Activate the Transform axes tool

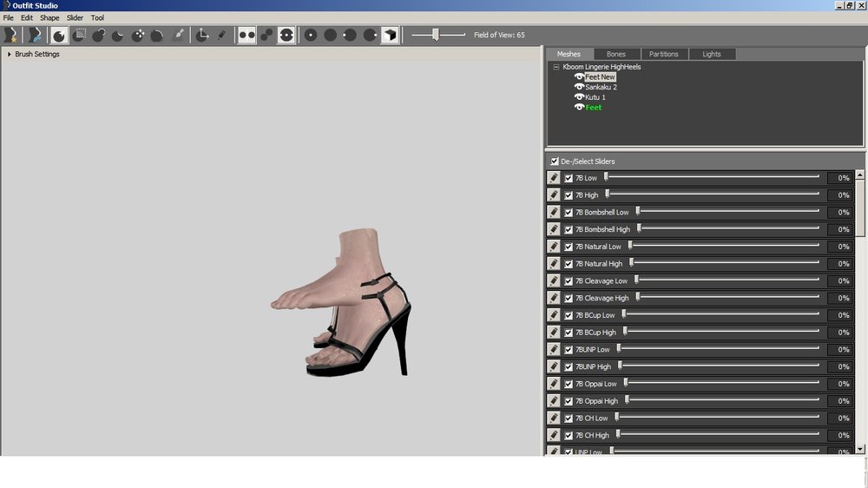click(202, 35)
